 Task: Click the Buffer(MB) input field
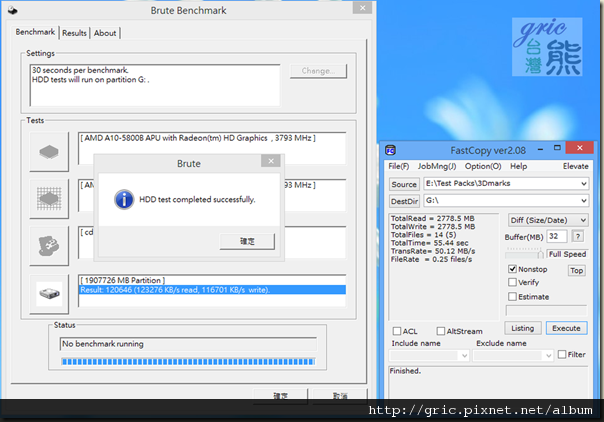pyautogui.click(x=557, y=236)
